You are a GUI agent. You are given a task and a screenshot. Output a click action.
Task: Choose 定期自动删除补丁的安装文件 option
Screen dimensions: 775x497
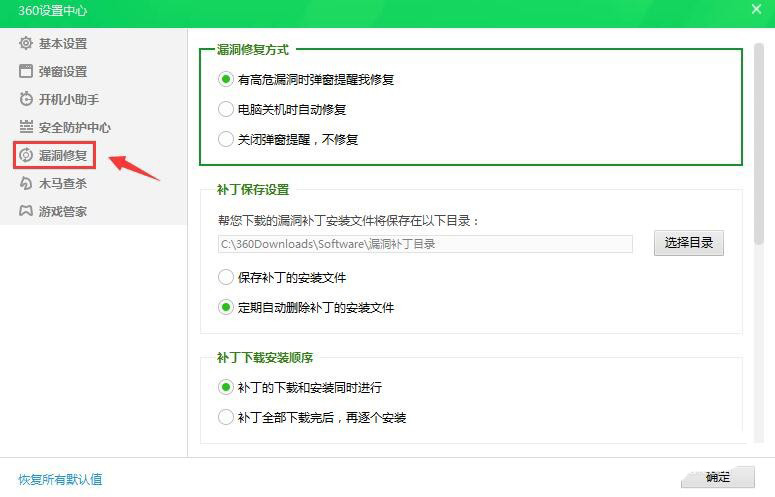(226, 307)
